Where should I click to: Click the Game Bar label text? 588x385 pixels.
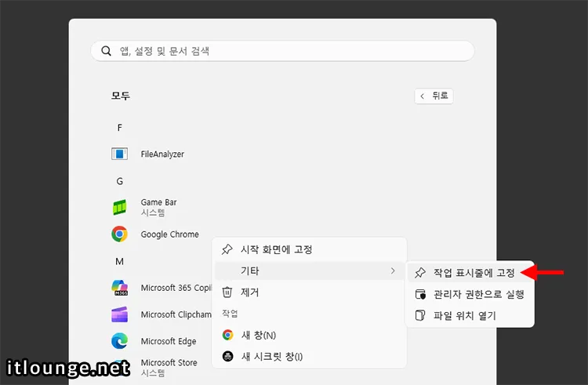[158, 202]
